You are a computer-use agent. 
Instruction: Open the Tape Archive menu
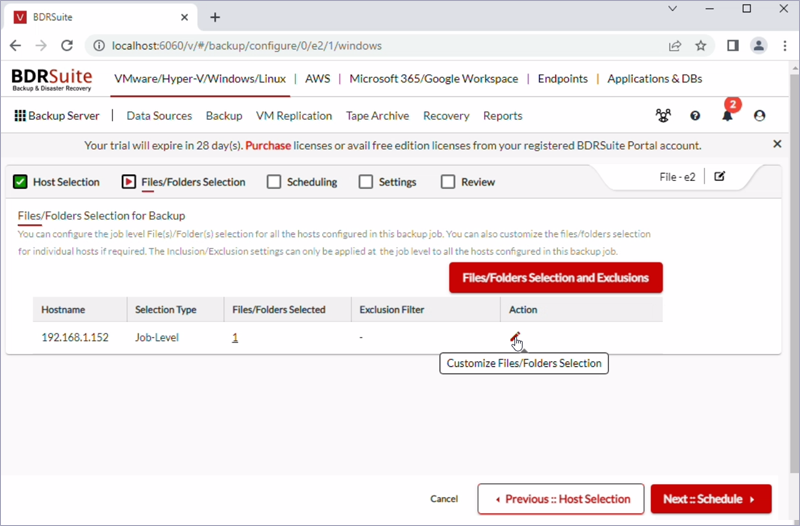tap(378, 116)
